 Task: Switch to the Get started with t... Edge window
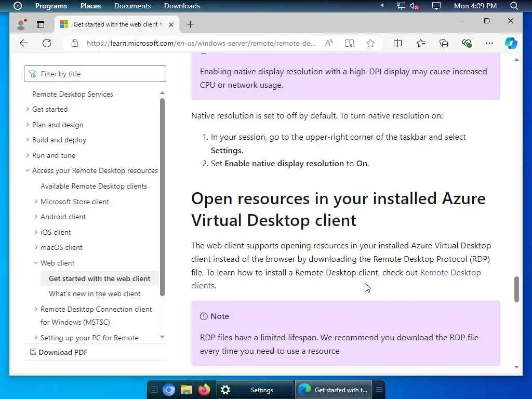(x=334, y=390)
